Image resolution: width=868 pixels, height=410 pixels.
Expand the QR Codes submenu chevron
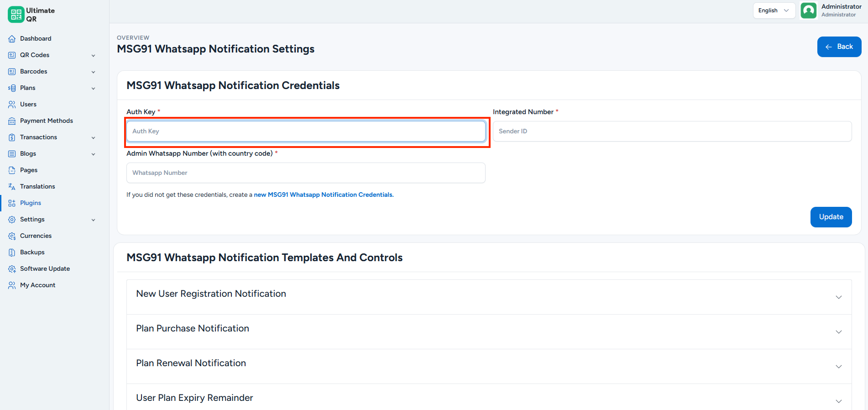point(93,56)
